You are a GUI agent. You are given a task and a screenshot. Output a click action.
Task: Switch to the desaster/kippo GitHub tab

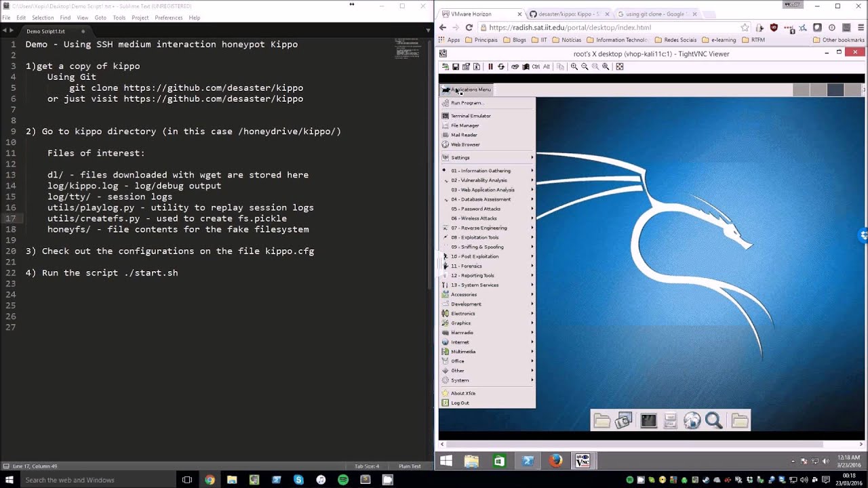[568, 14]
